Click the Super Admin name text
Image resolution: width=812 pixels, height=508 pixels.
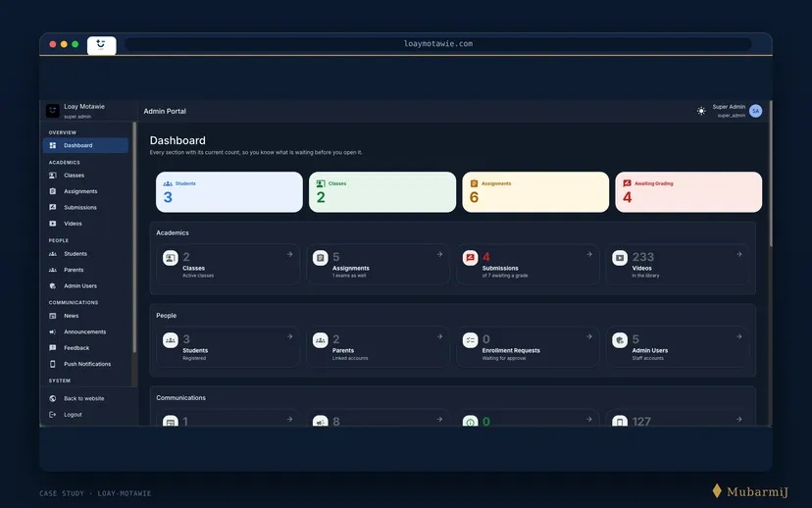(729, 107)
